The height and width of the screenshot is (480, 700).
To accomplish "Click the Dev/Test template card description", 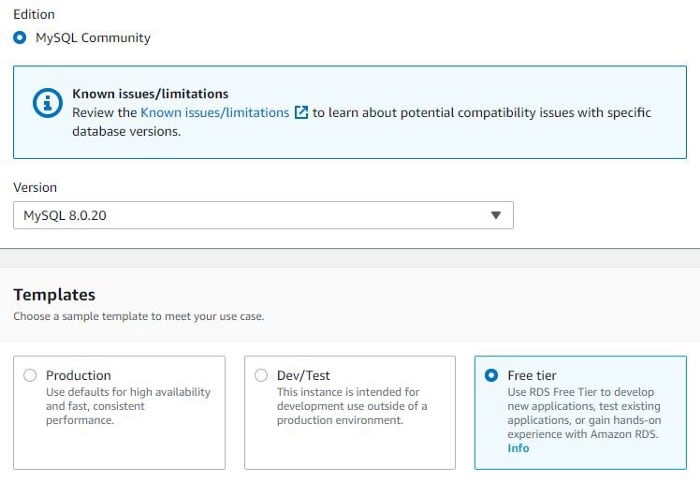I will coord(352,406).
